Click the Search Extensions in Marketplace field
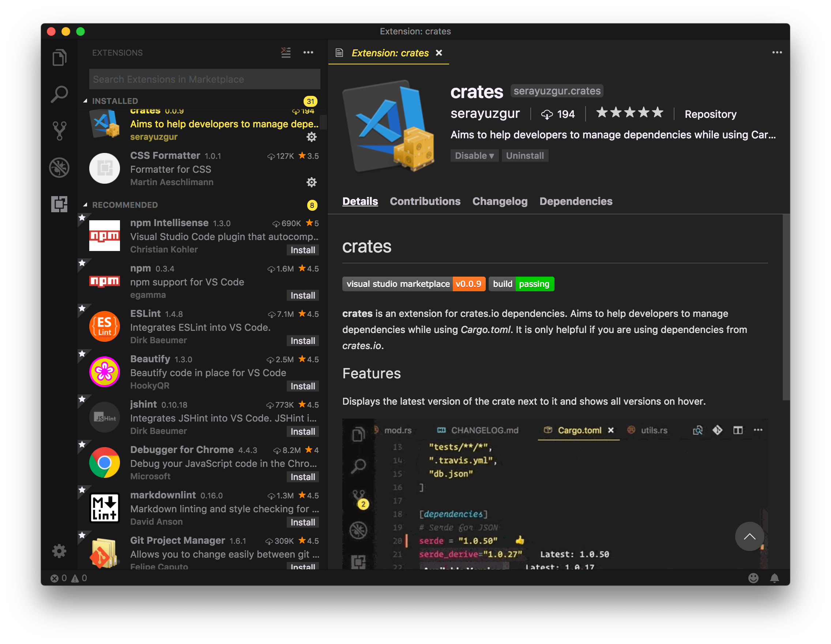The height and width of the screenshot is (644, 831). 205,79
